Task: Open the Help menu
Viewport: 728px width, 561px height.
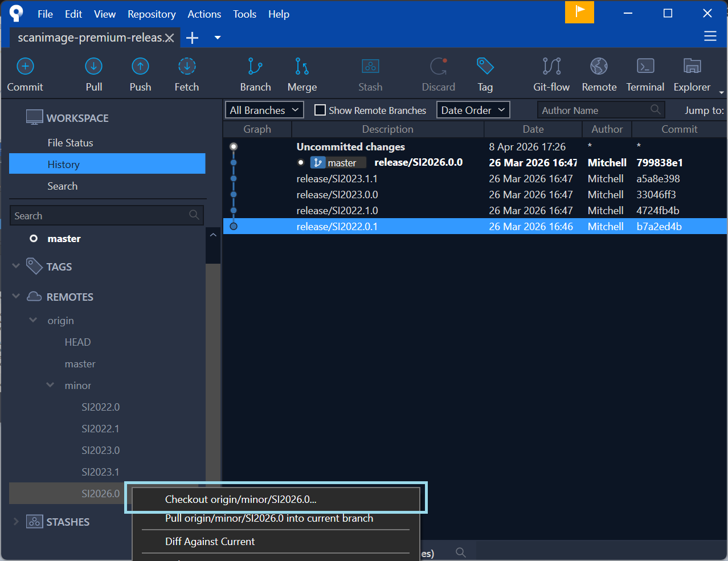Action: [x=279, y=14]
